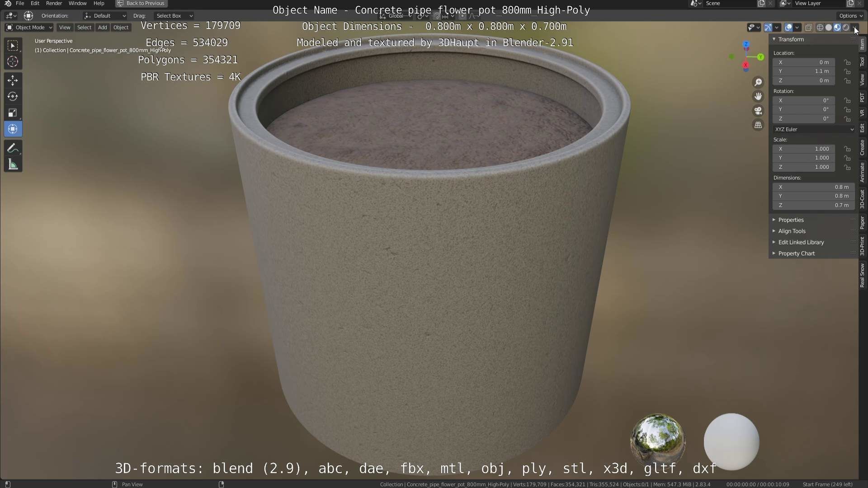Viewport: 868px width, 488px height.
Task: Create new scene with Scene copy icon
Action: click(761, 3)
